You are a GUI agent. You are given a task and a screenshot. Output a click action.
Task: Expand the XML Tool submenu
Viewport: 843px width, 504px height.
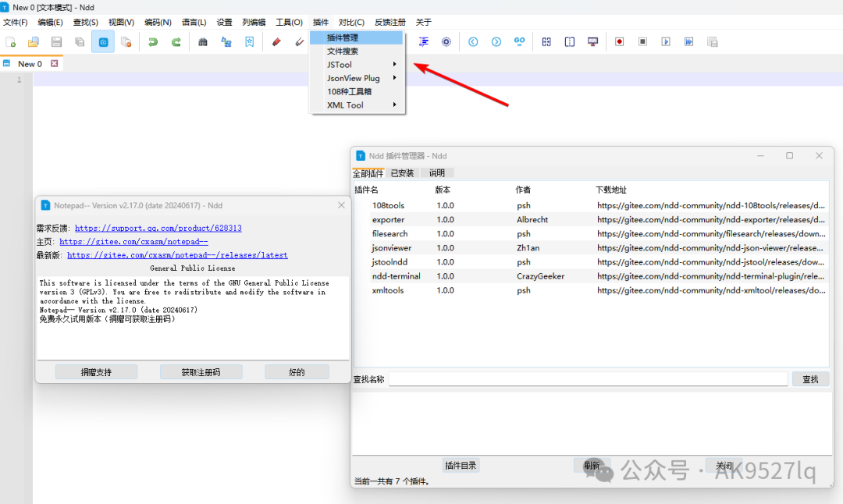tap(356, 105)
